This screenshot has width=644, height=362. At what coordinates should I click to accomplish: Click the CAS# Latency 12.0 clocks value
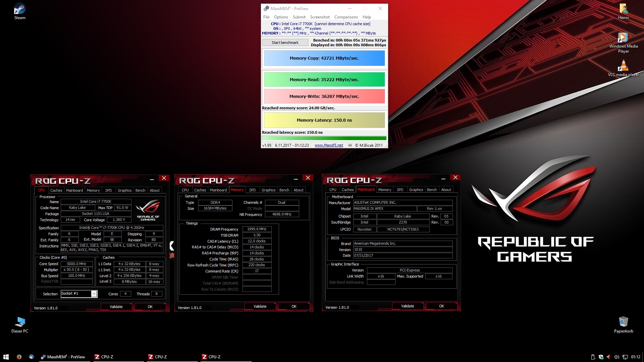tap(257, 241)
